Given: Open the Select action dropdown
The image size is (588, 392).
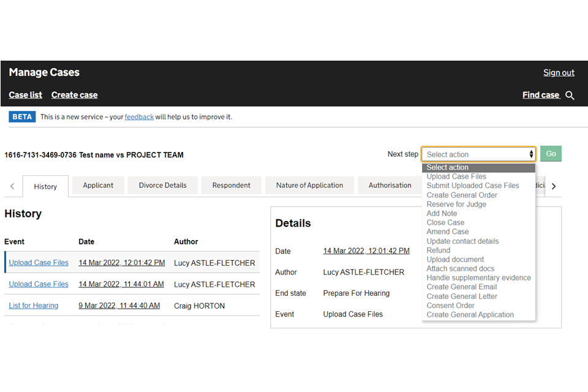Looking at the screenshot, I should (x=478, y=154).
